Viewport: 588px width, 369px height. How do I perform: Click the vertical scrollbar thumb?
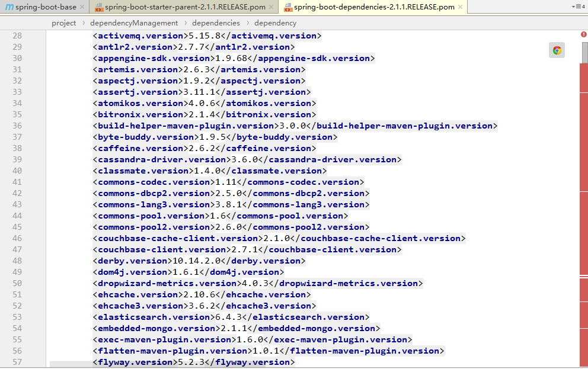point(584,52)
